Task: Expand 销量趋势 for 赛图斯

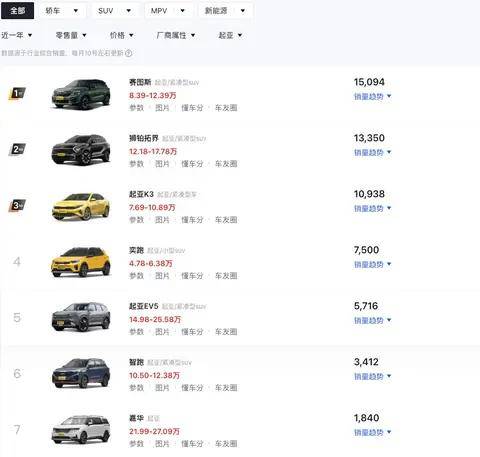Action: click(x=372, y=96)
